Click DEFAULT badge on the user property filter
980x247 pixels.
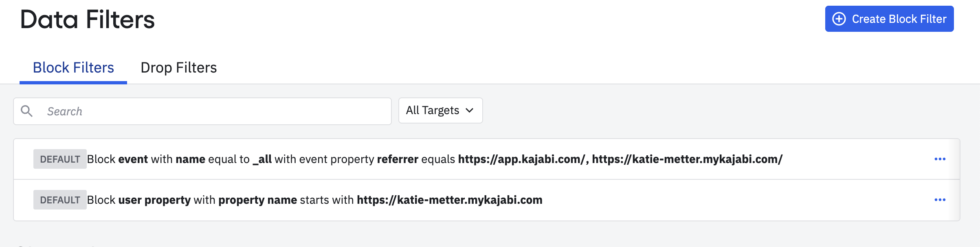60,200
